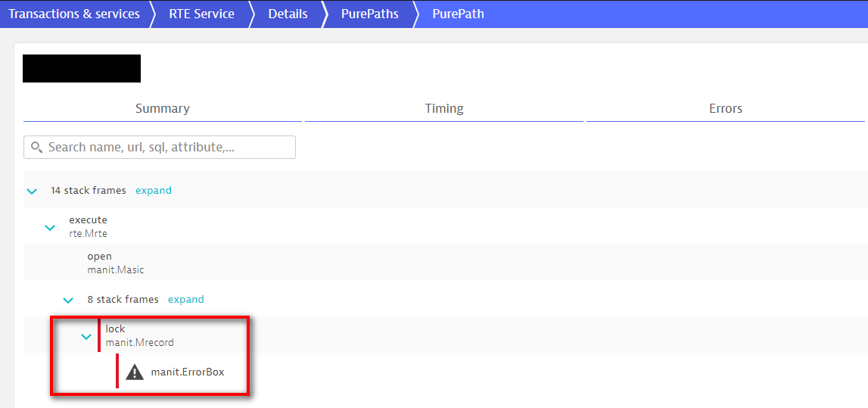Viewport: 868px width, 408px height.
Task: Click expand link next to 8 stack frames
Action: (x=186, y=300)
